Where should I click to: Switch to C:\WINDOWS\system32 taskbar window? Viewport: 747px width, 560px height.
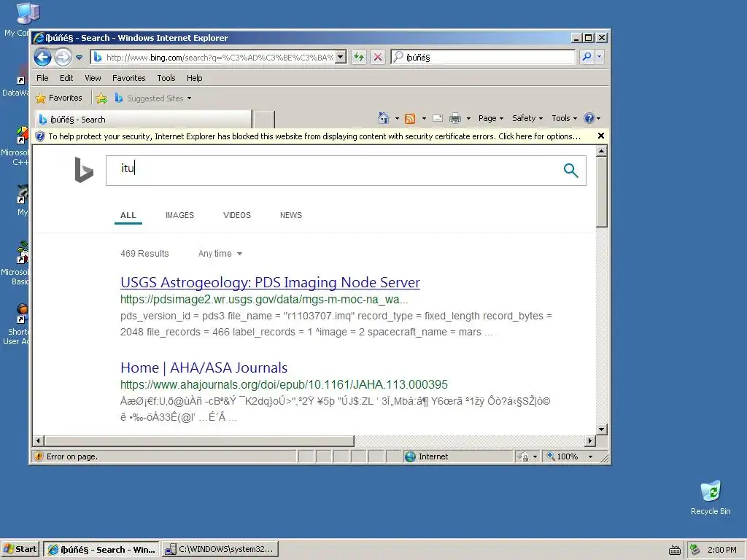pyautogui.click(x=220, y=549)
